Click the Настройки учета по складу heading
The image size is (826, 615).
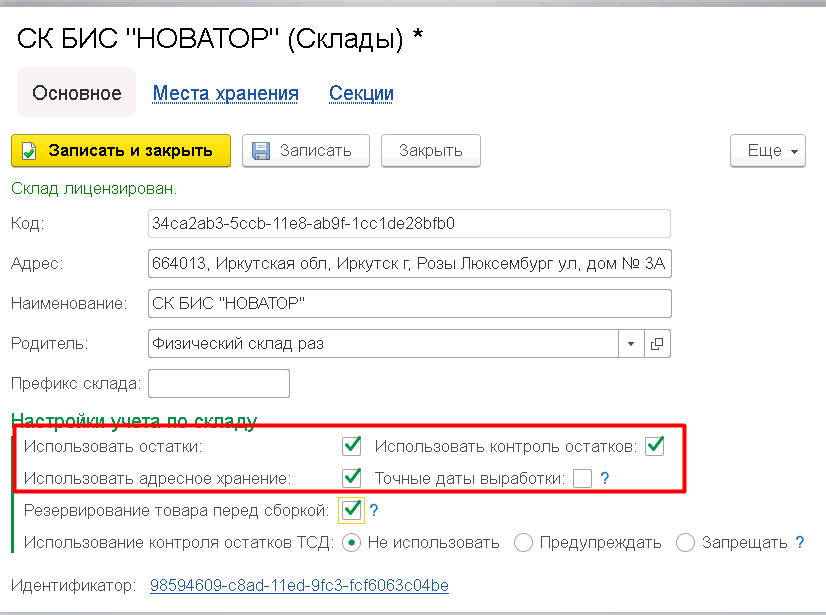(134, 420)
